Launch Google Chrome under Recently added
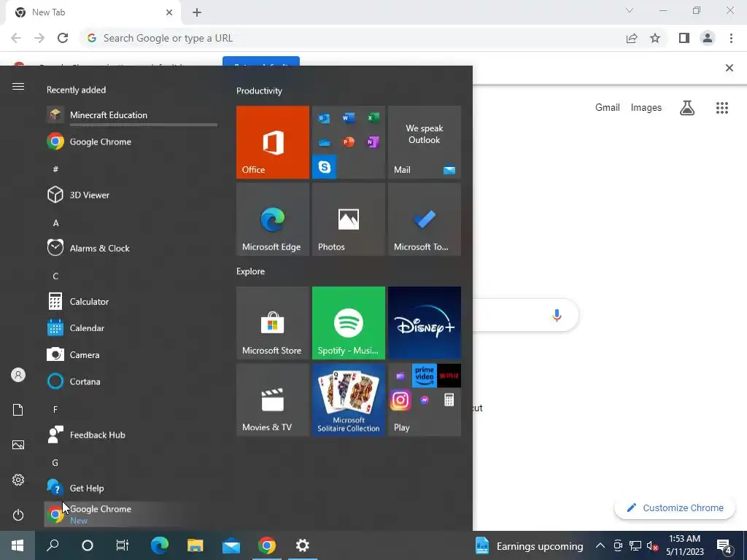747x560 pixels. (131, 141)
